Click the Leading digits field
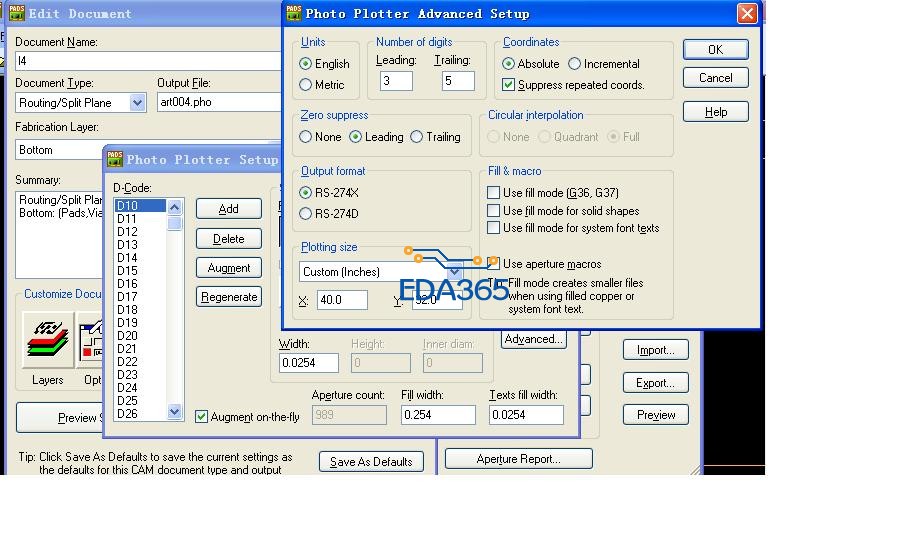The image size is (912, 547). coord(396,80)
